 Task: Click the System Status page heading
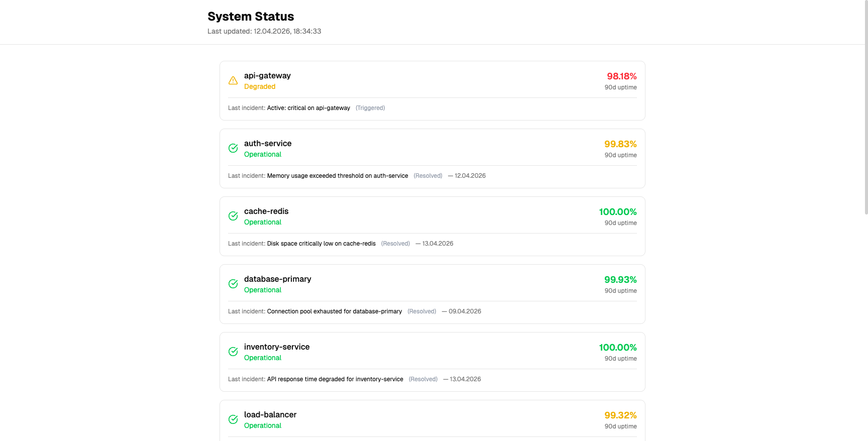tap(251, 17)
